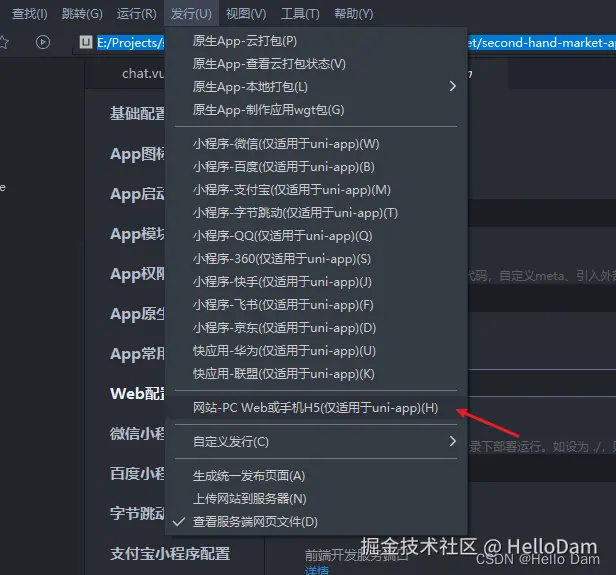Click the run play icon in toolbar
This screenshot has height=575, width=616.
pos(43,42)
